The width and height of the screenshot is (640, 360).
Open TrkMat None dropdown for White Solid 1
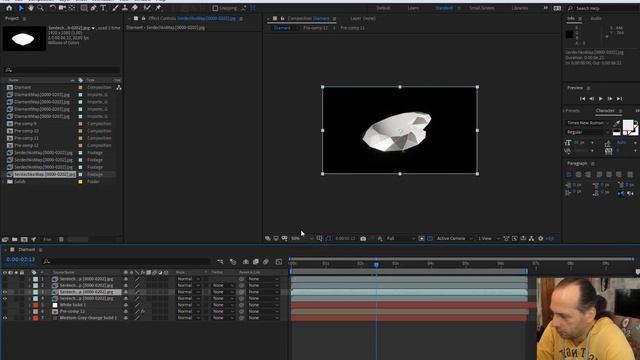(223, 305)
